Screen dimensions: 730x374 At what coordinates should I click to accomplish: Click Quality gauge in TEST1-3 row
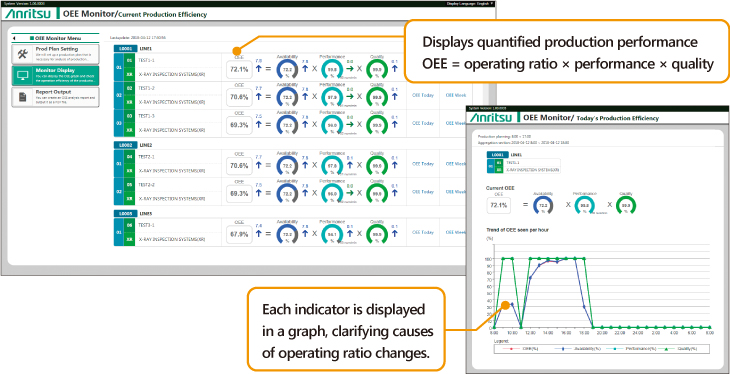pos(376,124)
